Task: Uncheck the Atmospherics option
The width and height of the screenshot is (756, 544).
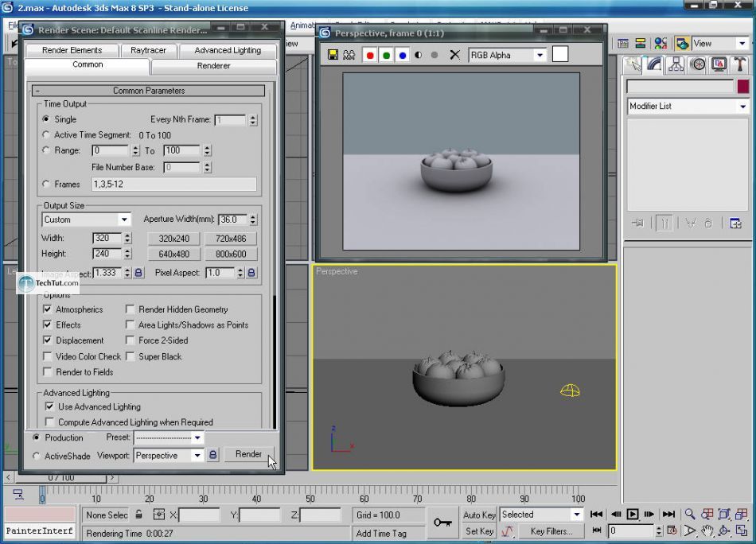Action: (48, 309)
